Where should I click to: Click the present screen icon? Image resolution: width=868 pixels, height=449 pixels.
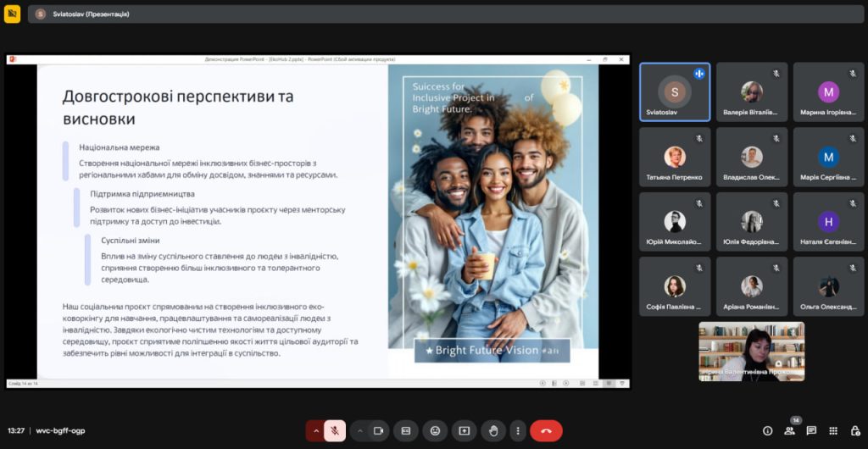[x=464, y=430]
